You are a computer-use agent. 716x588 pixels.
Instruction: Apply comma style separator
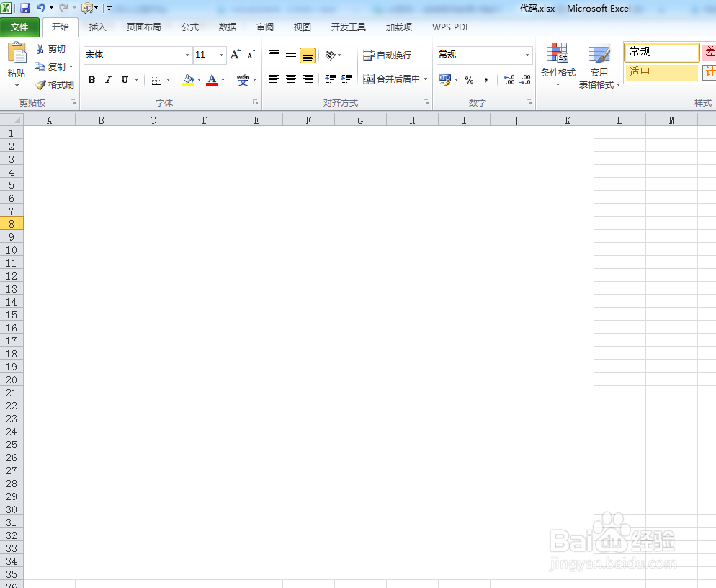pos(486,80)
